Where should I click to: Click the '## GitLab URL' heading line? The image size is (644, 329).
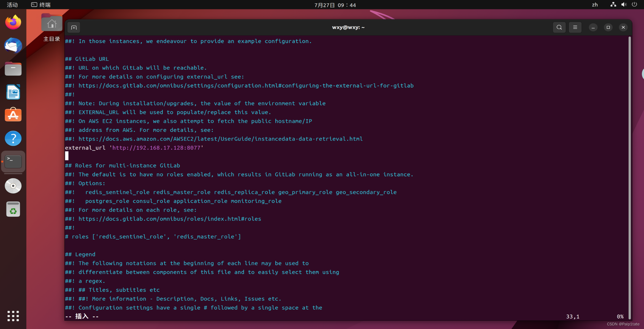click(87, 59)
